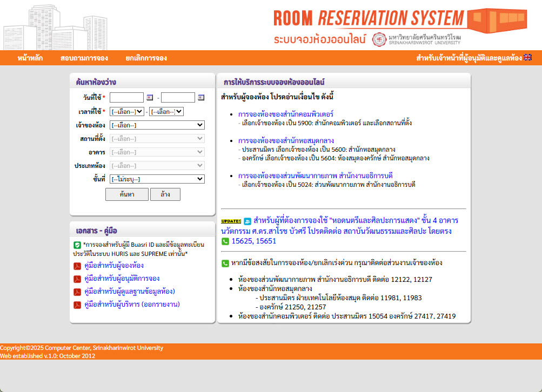Open calendar picker for end date
The height and width of the screenshot is (392, 542).
(201, 98)
